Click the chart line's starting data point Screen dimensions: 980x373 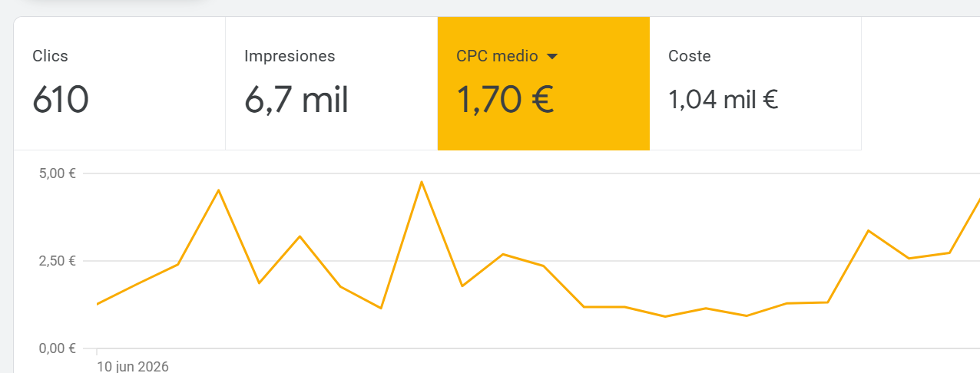(98, 304)
